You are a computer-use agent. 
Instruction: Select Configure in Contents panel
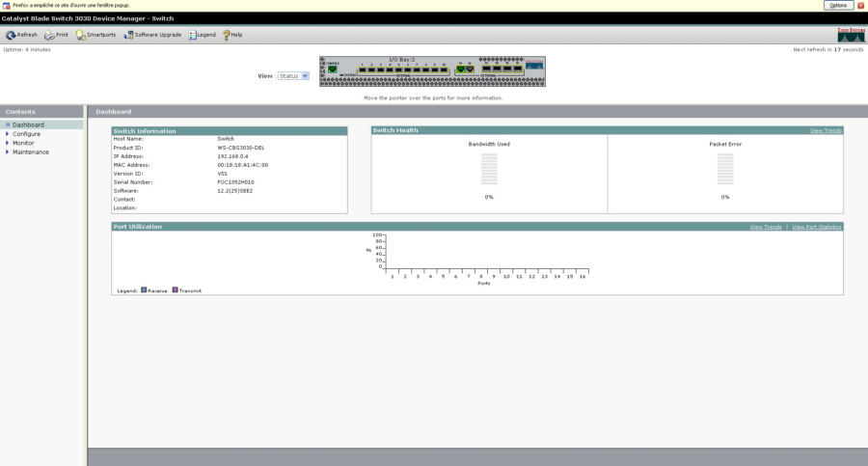pos(27,134)
